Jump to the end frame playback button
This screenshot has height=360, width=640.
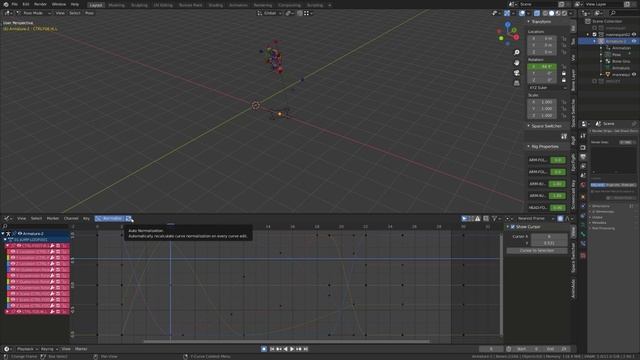click(305, 349)
